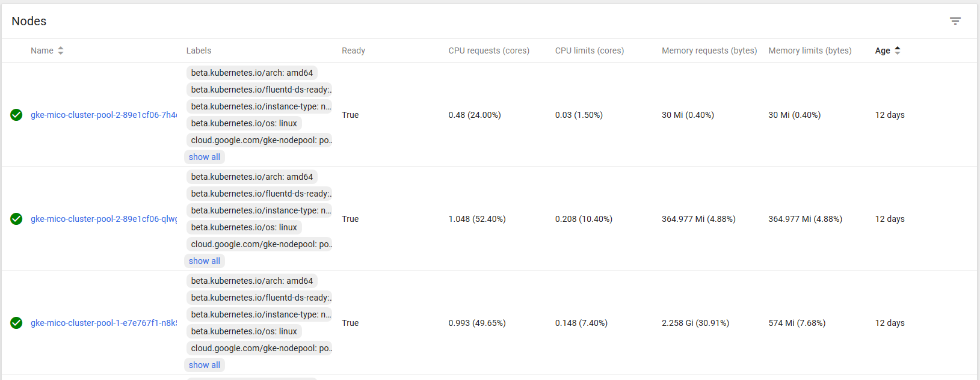Click the os: linux label chip on the second node
Image resolution: width=980 pixels, height=380 pixels.
tap(244, 227)
